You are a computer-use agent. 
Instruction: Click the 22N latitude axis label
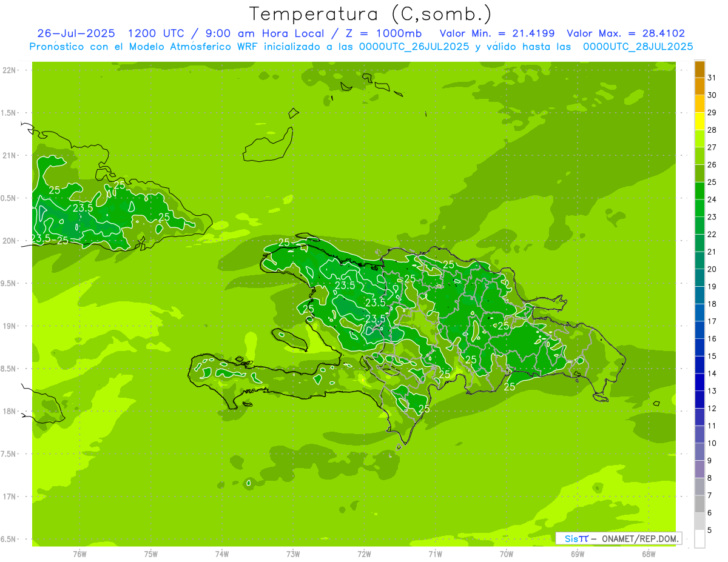[x=9, y=70]
